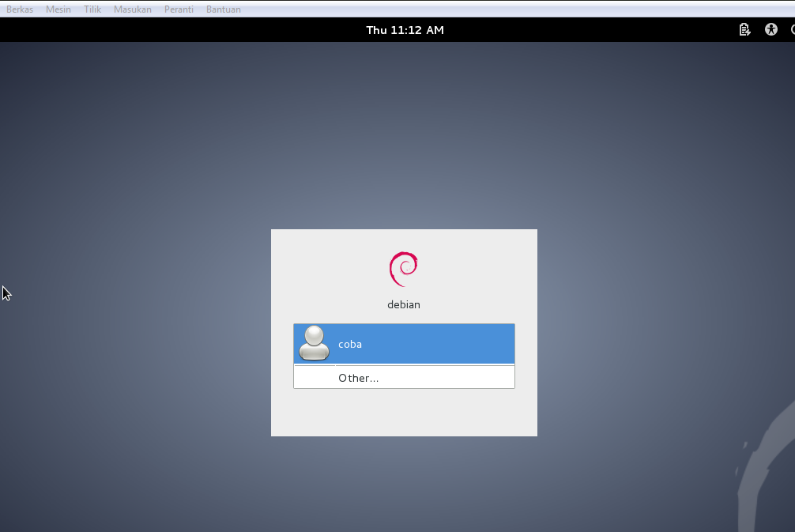Open the Mesin menu
The height and width of the screenshot is (532, 795).
(x=58, y=9)
